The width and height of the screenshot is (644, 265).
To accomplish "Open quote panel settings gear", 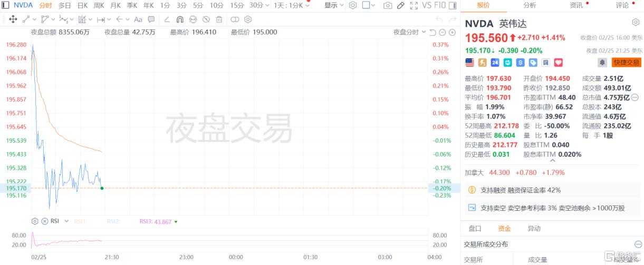I will pyautogui.click(x=636, y=23).
